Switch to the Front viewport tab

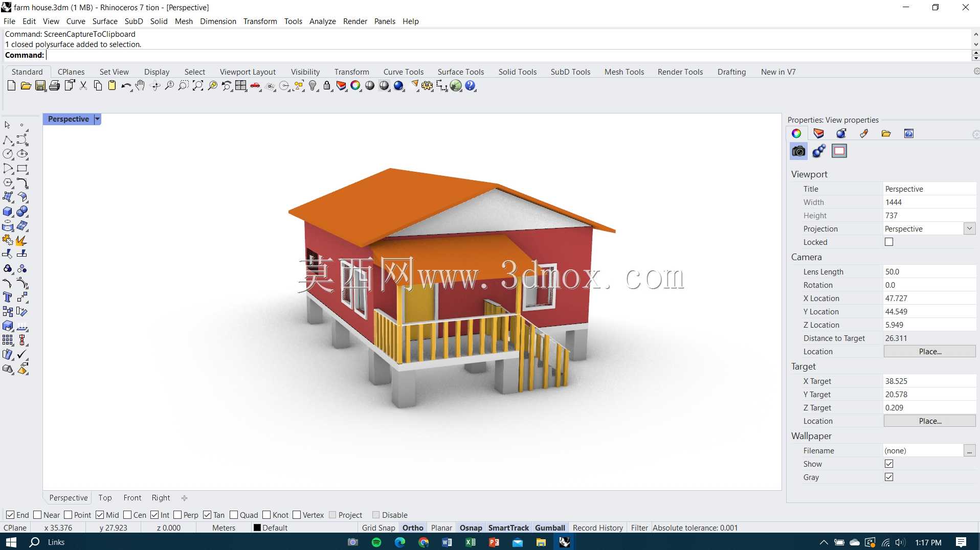(x=132, y=498)
